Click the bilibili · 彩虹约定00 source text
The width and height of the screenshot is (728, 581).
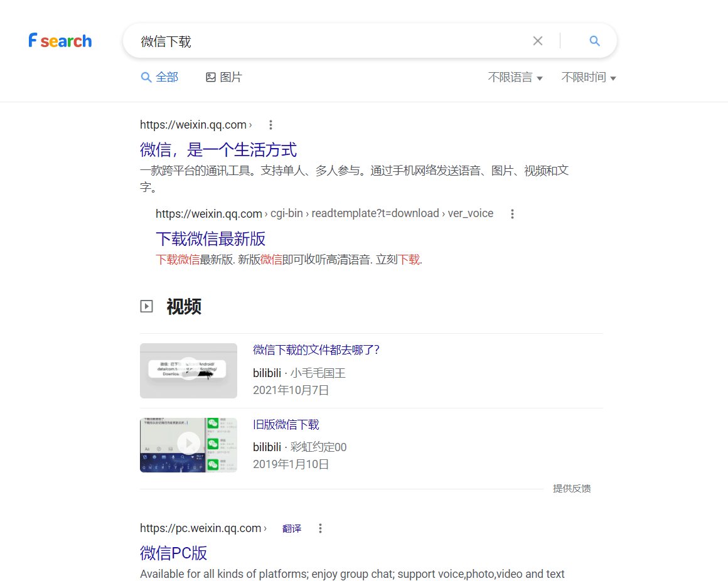tap(299, 447)
